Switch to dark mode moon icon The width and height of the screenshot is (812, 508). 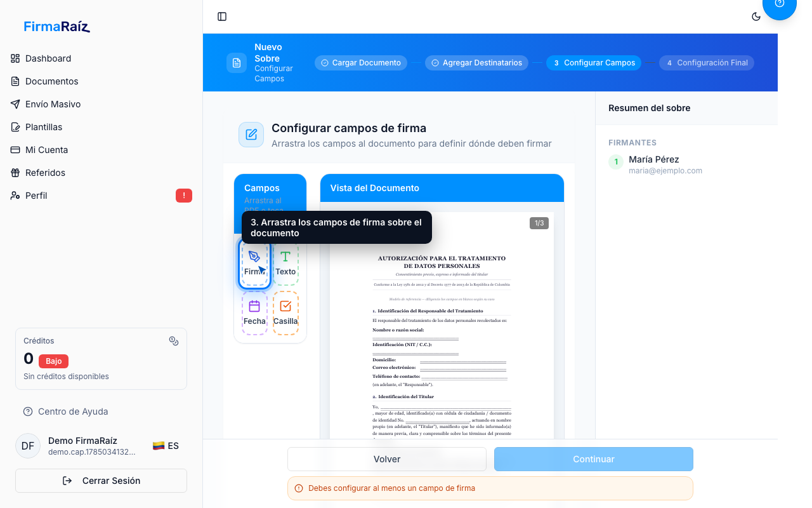(756, 17)
